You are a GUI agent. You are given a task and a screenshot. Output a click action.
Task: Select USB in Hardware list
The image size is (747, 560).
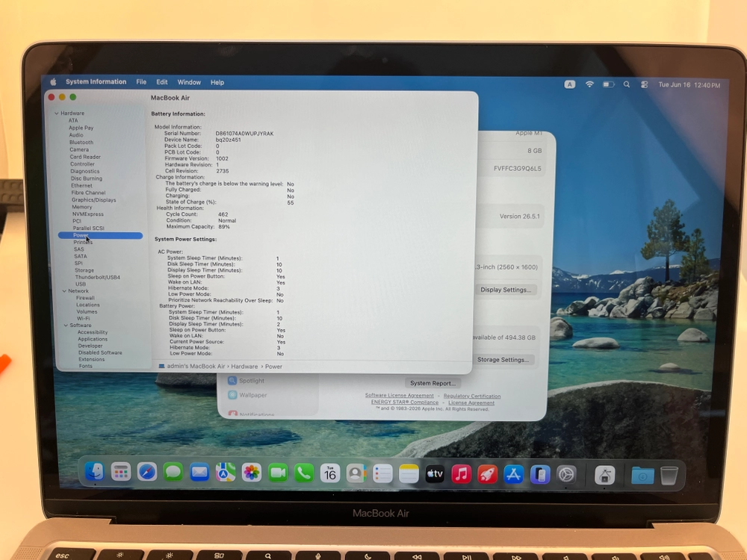(x=81, y=284)
